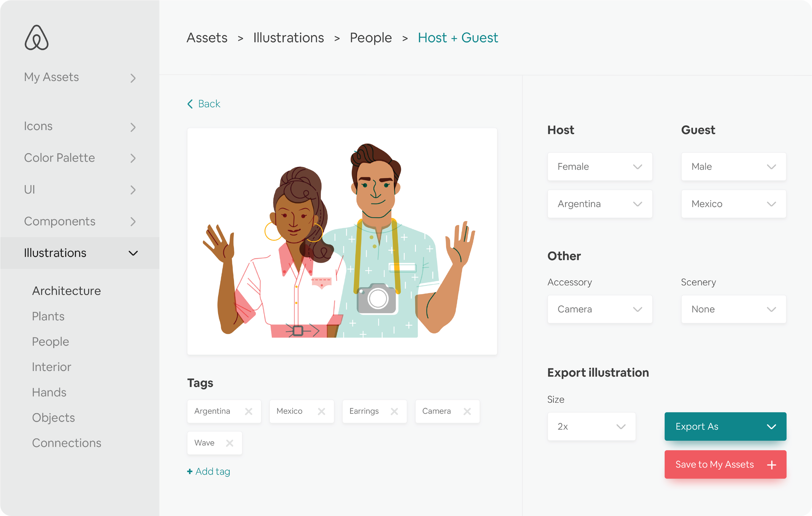Click the Host and Guest illustration preview

click(342, 241)
